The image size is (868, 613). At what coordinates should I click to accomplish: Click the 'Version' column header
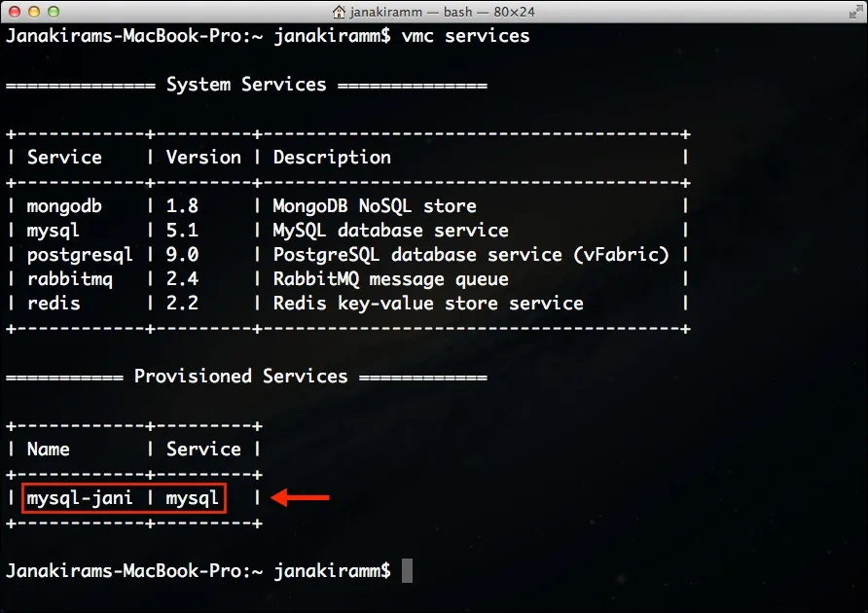203,158
